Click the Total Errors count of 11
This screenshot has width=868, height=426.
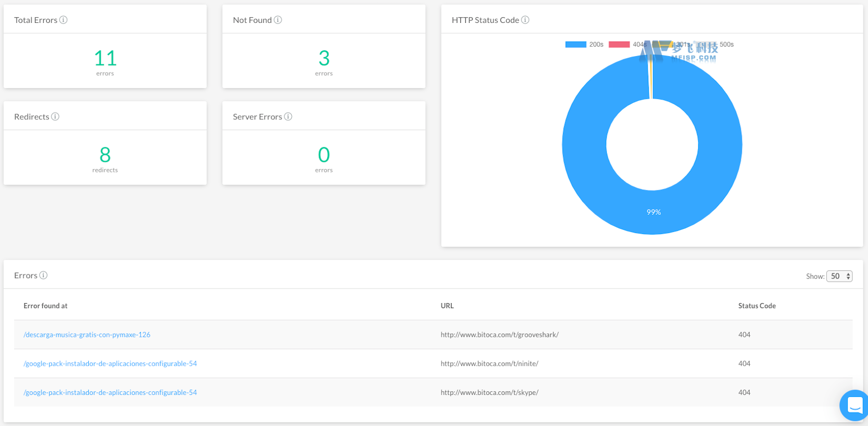[x=105, y=58]
